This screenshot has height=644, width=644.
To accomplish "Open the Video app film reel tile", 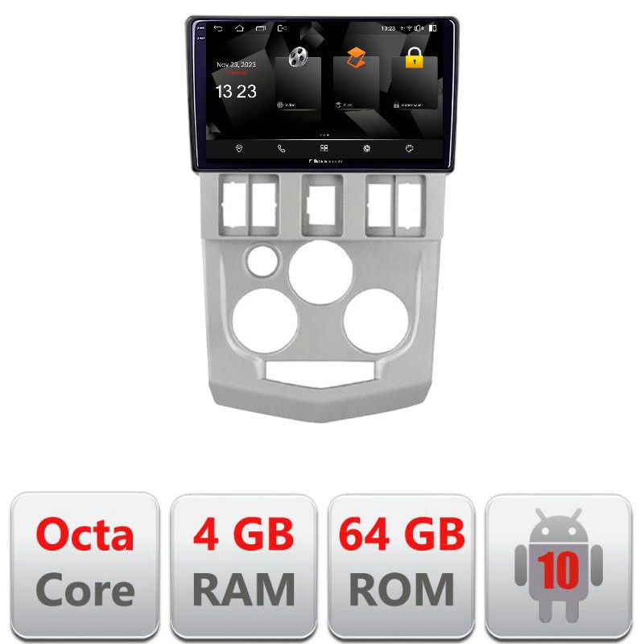I will click(298, 81).
